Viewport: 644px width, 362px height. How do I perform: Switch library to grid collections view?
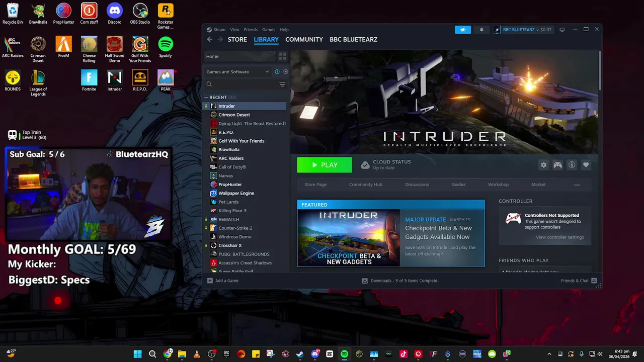tap(282, 56)
